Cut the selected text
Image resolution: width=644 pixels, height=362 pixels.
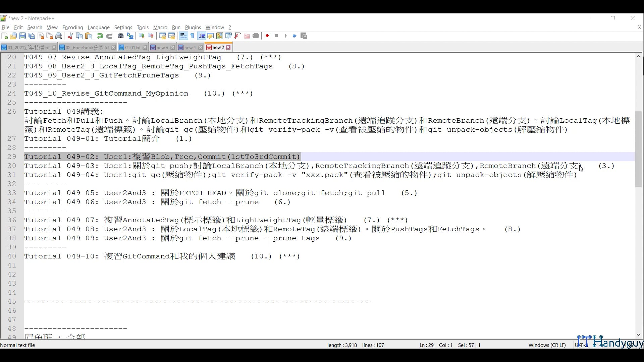click(70, 36)
